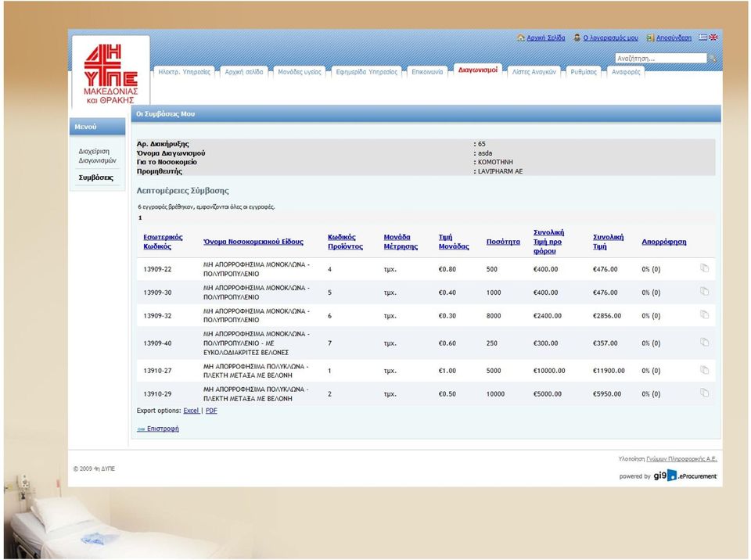Click internal code cell 13910-27
Image resolution: width=751 pixels, height=560 pixels.
pos(157,371)
